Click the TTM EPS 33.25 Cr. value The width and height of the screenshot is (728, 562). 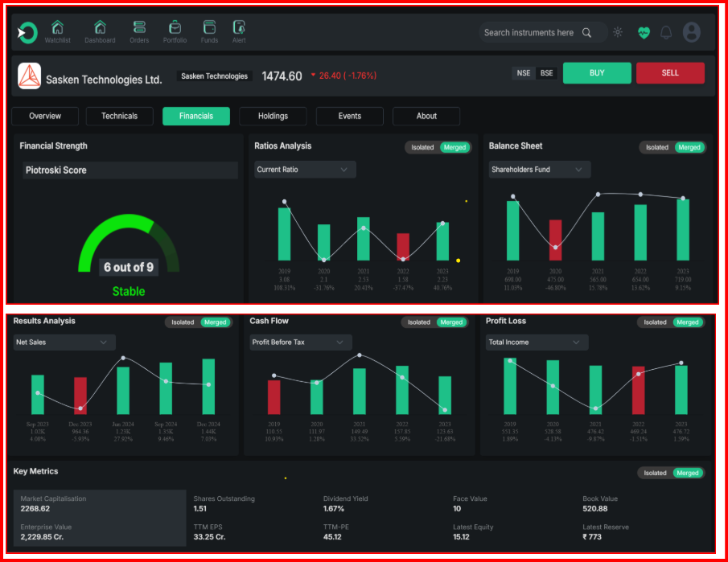coord(209,537)
